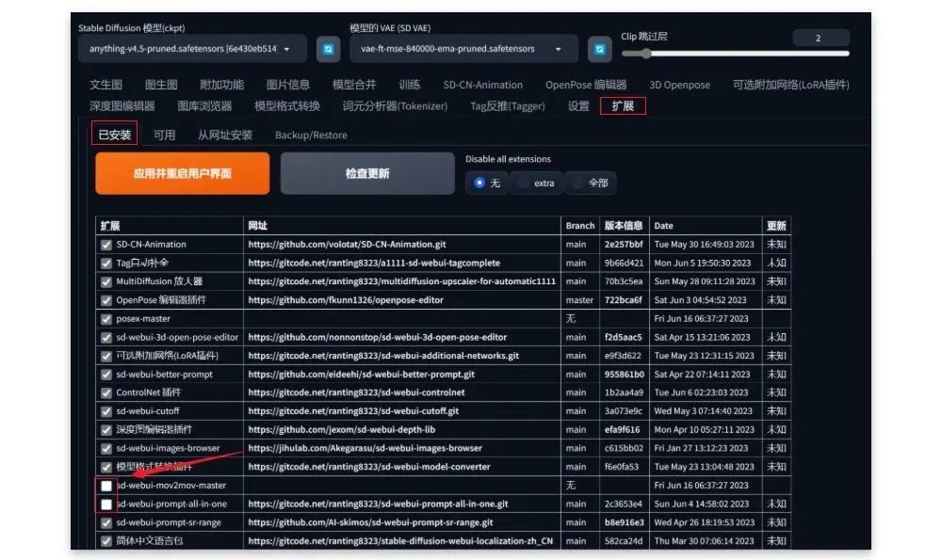
Task: Uncheck the SD-CN-Animation extension
Action: tap(106, 245)
